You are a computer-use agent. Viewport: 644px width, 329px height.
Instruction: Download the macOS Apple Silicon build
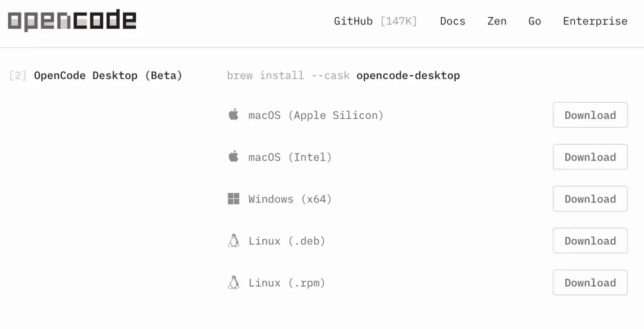[x=590, y=115]
